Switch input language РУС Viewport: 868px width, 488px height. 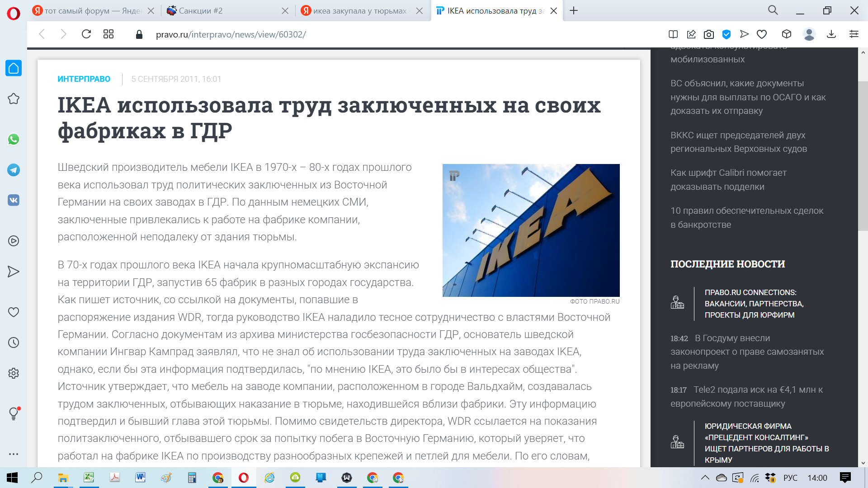tap(790, 478)
